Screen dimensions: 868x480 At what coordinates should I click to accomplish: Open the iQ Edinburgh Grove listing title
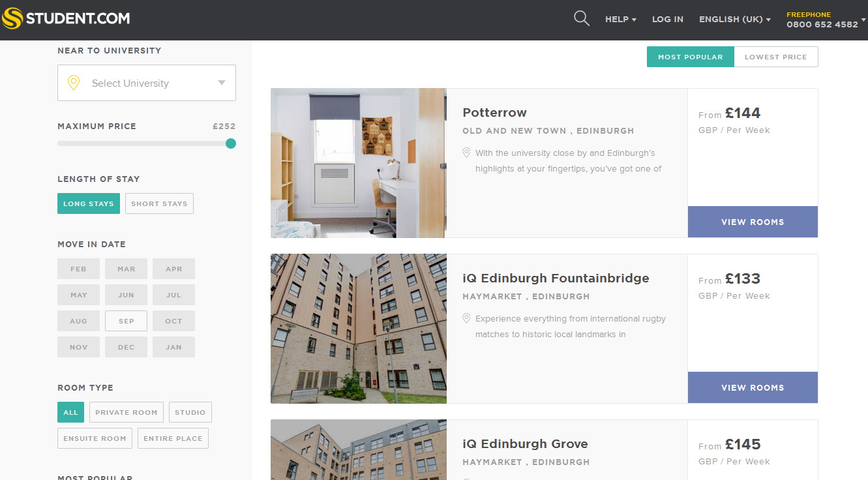point(525,444)
